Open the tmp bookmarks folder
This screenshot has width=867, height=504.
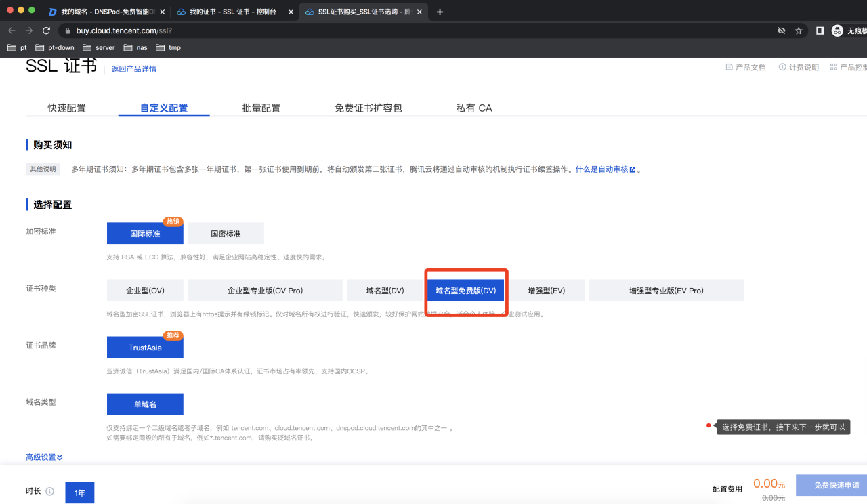168,47
